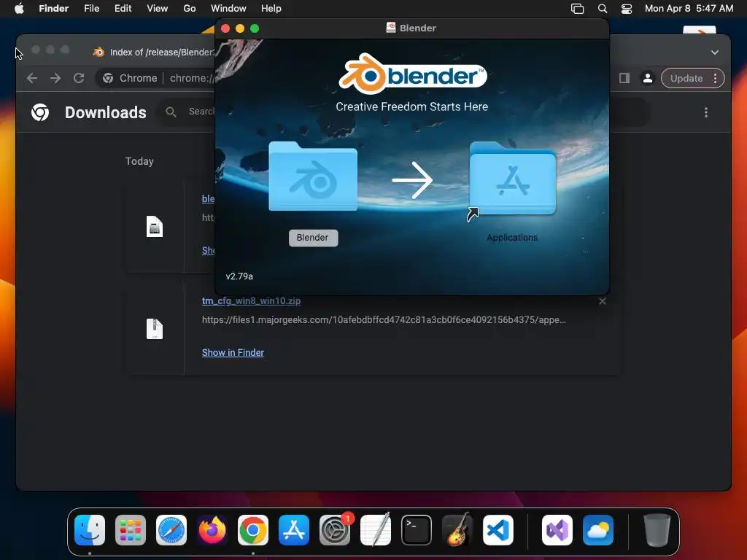Click the Chrome Update button

point(686,78)
